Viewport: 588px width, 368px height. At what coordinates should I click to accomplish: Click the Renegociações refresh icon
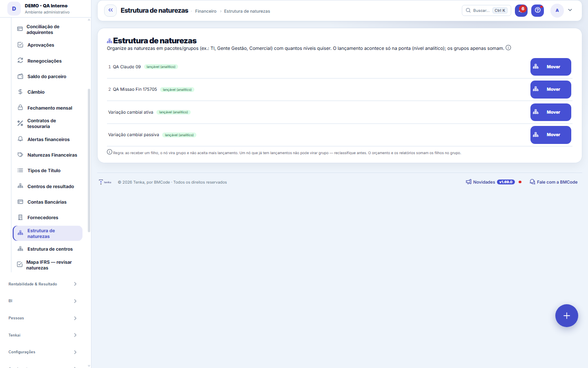point(20,61)
